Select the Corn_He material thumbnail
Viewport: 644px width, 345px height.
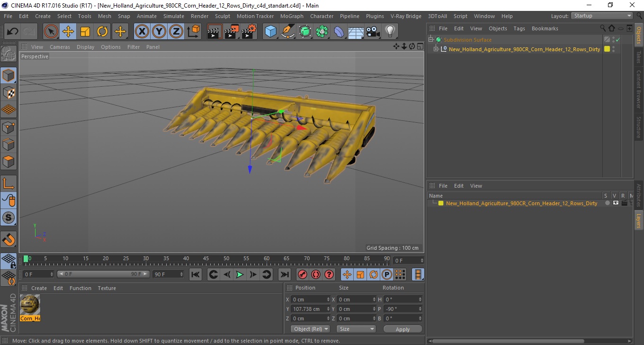pos(30,308)
